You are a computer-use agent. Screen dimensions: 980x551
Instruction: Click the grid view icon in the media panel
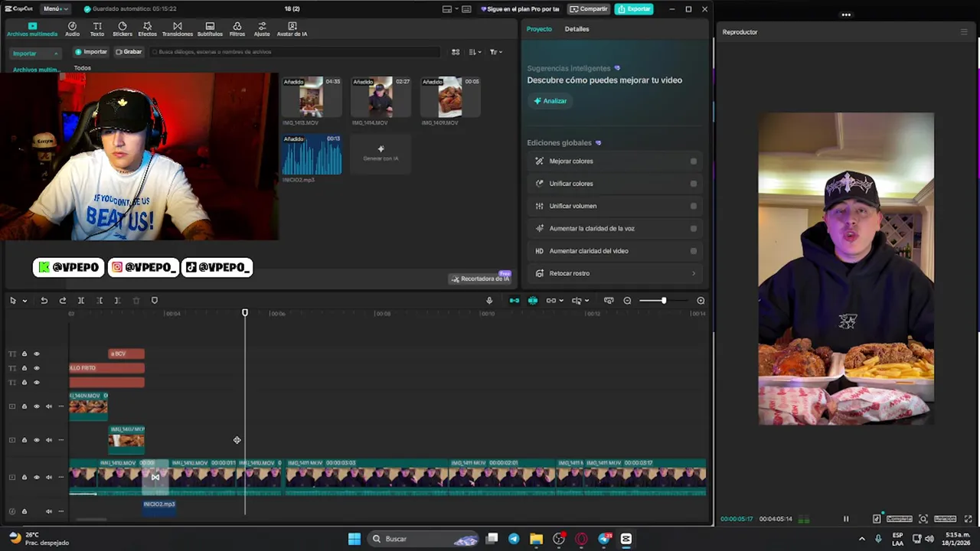(456, 52)
